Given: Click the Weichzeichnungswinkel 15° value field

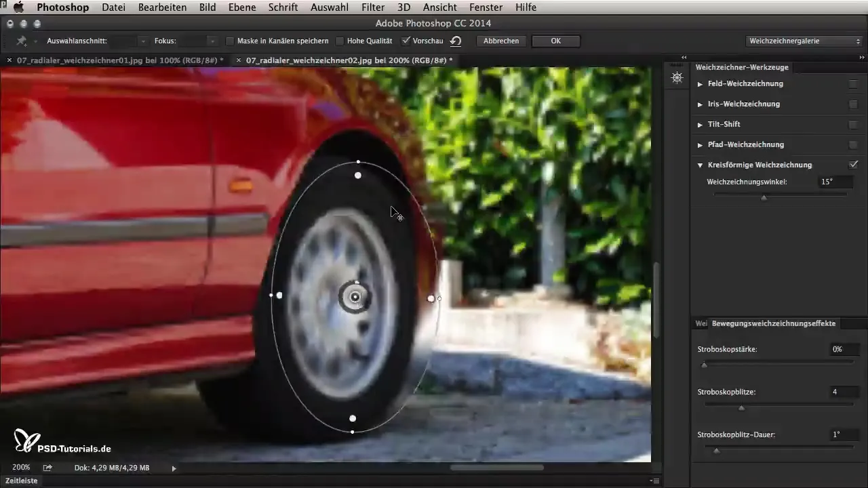Looking at the screenshot, I should click(835, 182).
